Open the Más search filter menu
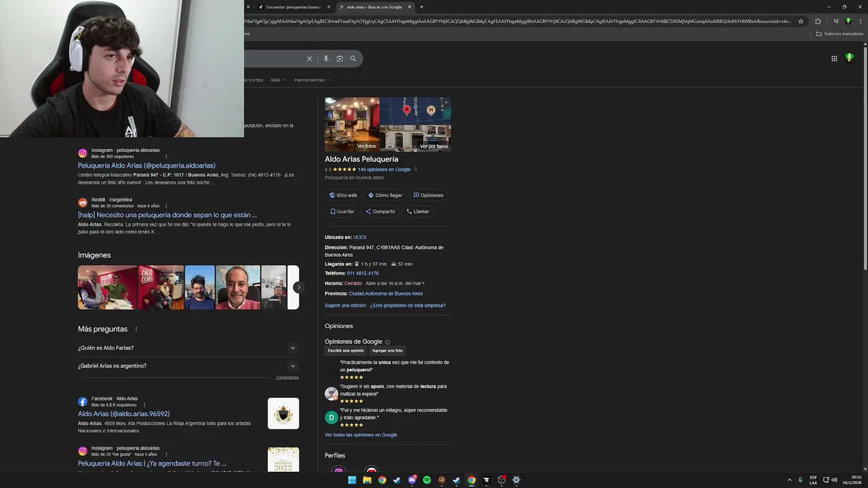 pyautogui.click(x=277, y=80)
